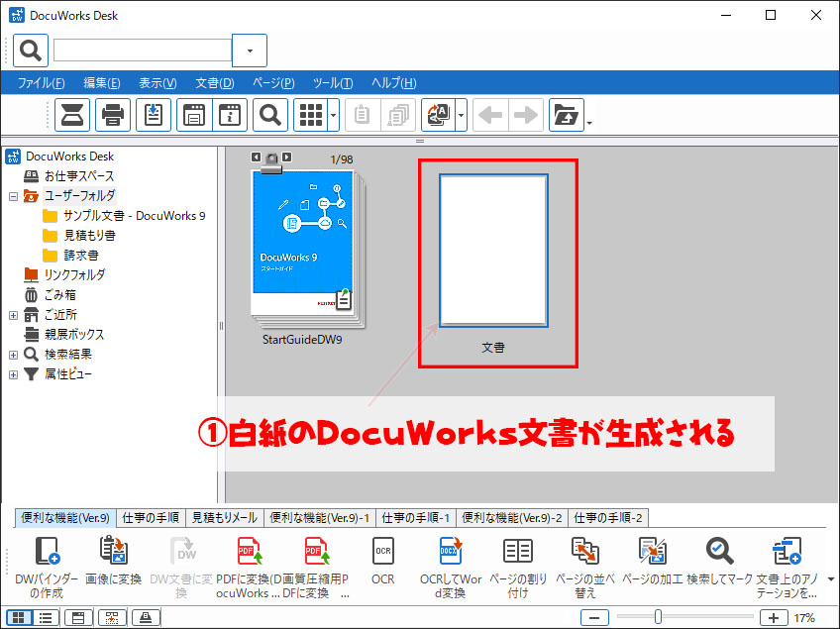Click the window-with-i info toolbar icon
Screen dimensions: 840x629
(230, 115)
